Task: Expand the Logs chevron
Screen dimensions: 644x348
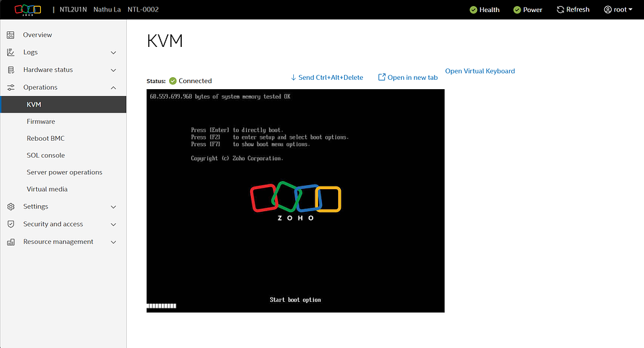Action: coord(113,52)
